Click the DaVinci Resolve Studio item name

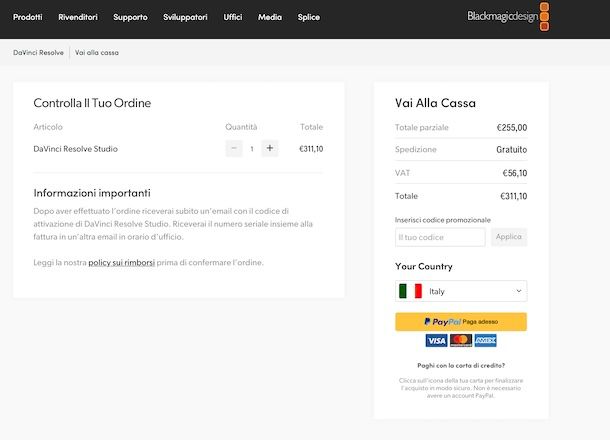[75, 149]
